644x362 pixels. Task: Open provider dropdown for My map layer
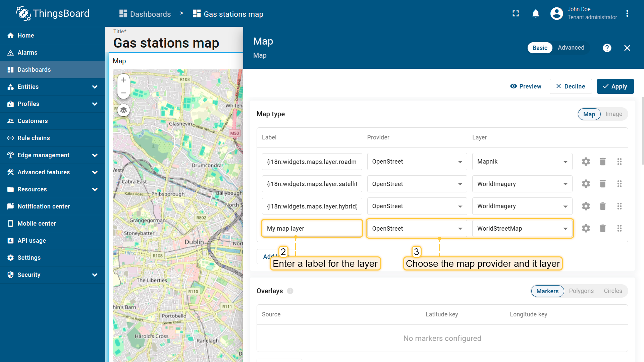(x=417, y=229)
